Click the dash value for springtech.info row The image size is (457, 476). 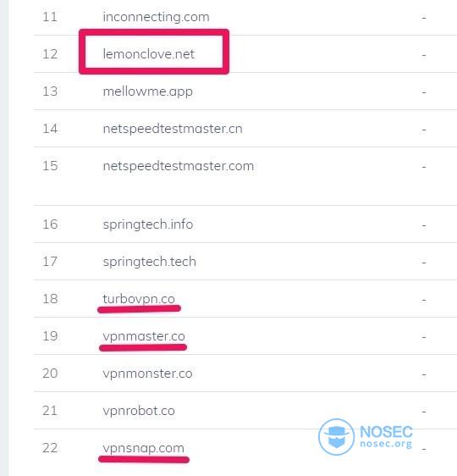coord(424,225)
